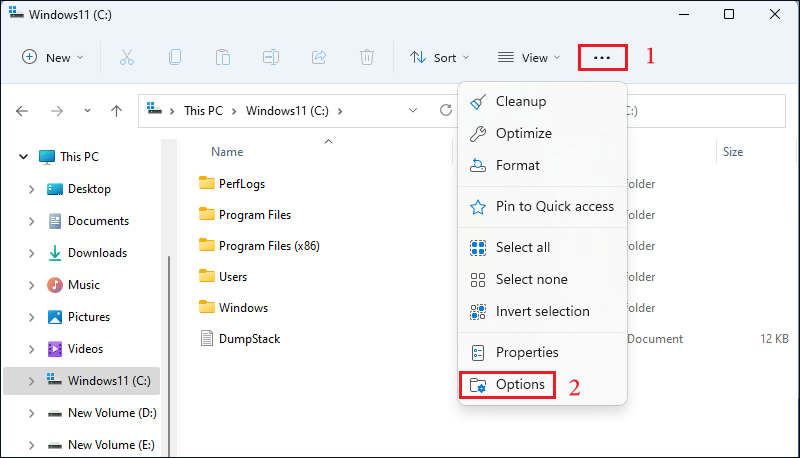Select Music in the navigation pane
The image size is (800, 458).
click(x=84, y=285)
